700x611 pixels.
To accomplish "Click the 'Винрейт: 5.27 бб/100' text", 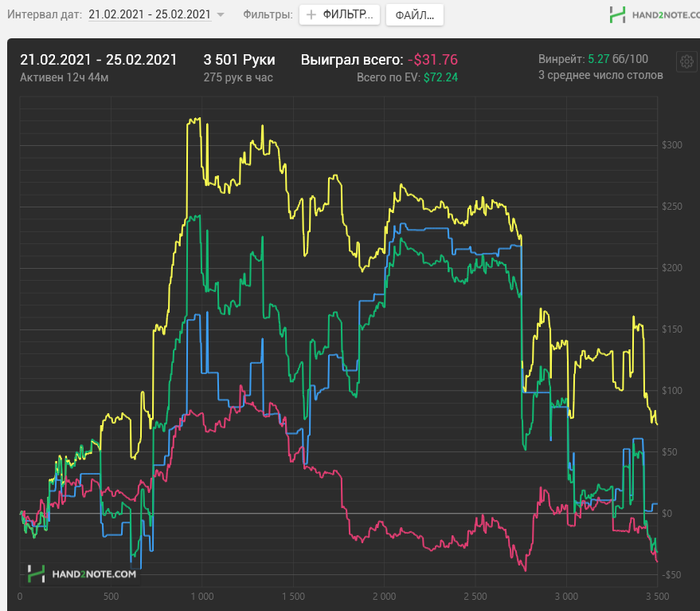I will 593,59.
